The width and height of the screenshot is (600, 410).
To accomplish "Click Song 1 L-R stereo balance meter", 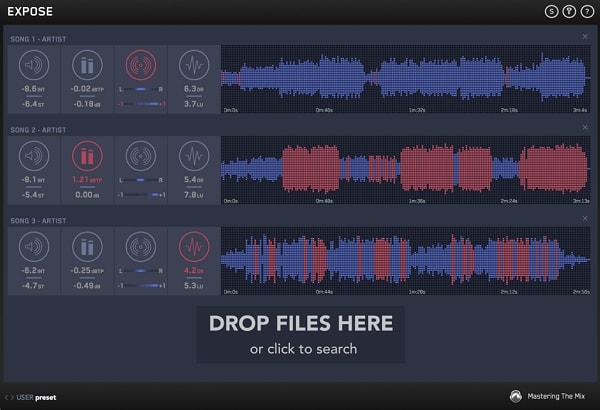I will coord(140,91).
